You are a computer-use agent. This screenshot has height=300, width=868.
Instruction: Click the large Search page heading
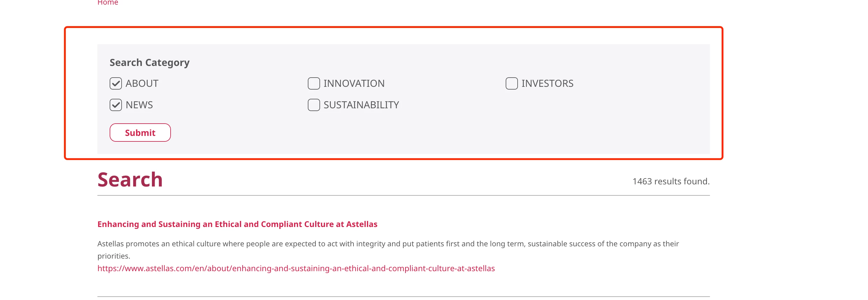click(x=130, y=179)
